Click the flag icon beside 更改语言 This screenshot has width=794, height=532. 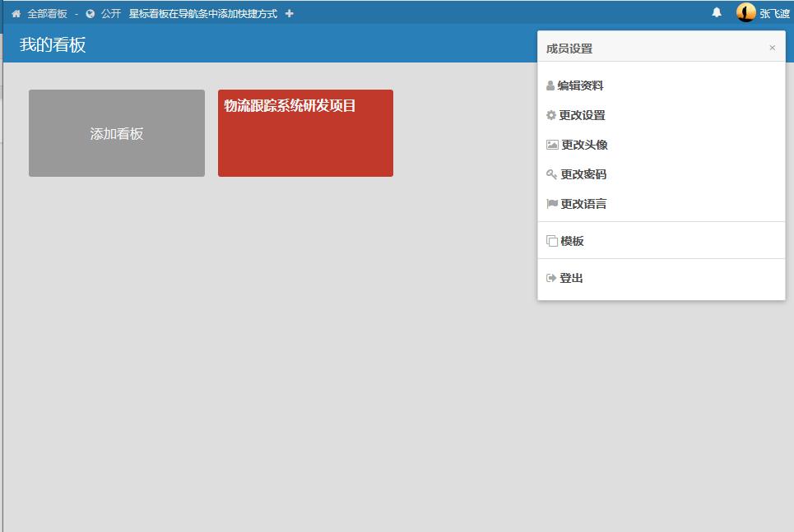click(x=551, y=204)
